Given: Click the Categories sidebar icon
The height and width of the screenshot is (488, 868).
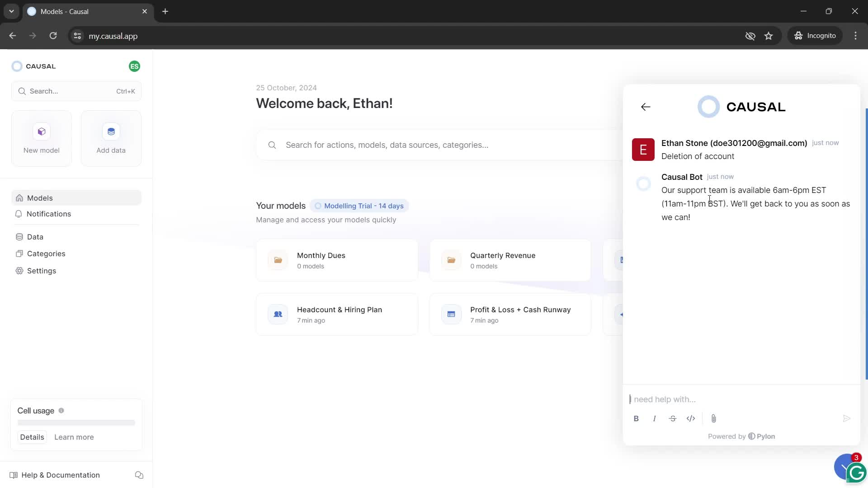Looking at the screenshot, I should (x=19, y=253).
